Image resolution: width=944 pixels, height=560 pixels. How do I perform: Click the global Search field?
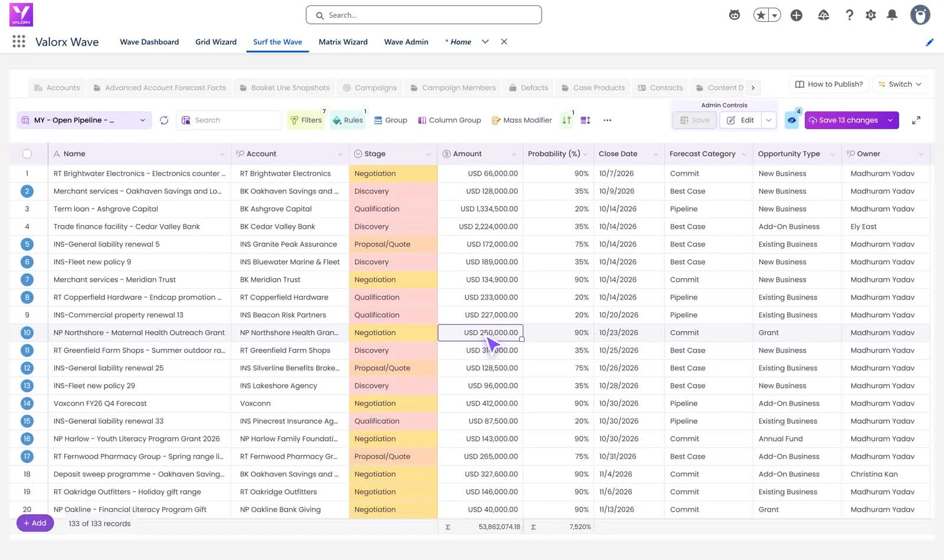[x=424, y=15]
